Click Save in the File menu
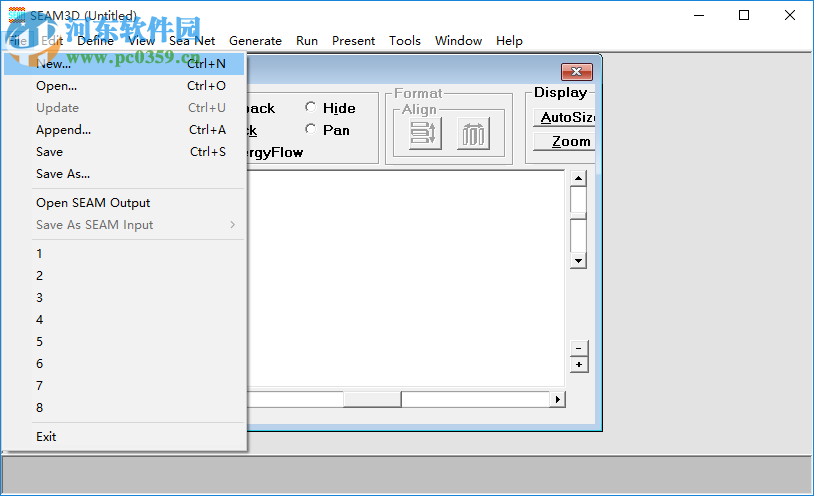 [124, 152]
